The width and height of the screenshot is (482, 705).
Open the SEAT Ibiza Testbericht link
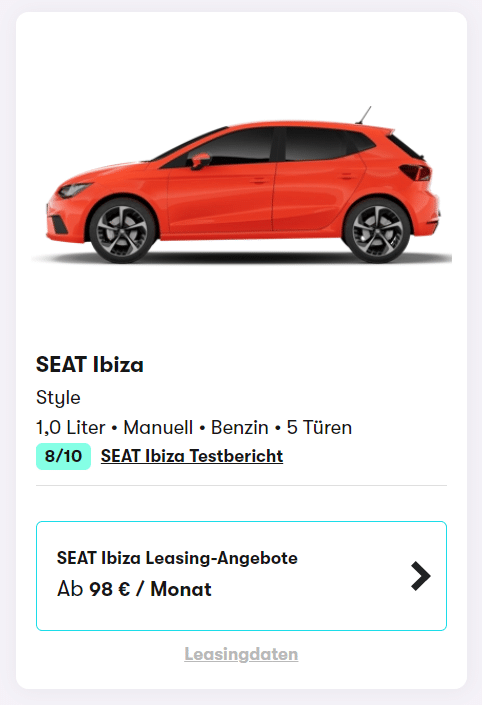pos(192,456)
